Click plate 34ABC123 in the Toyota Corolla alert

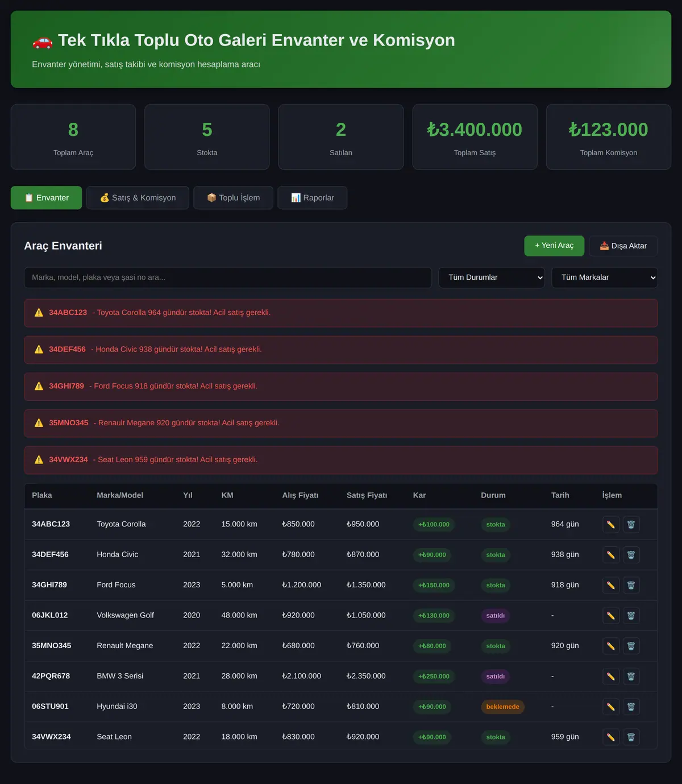coord(68,313)
